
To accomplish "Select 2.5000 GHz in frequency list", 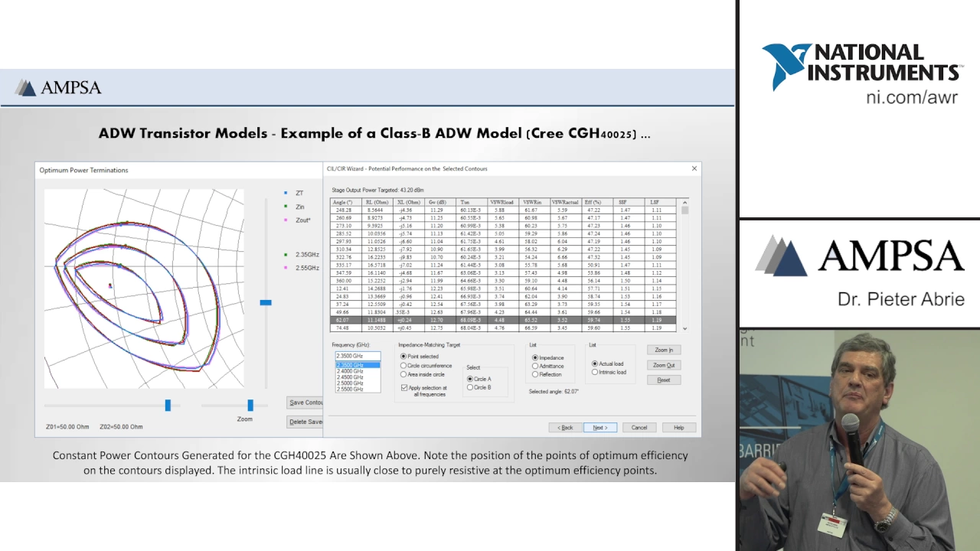I will (358, 383).
